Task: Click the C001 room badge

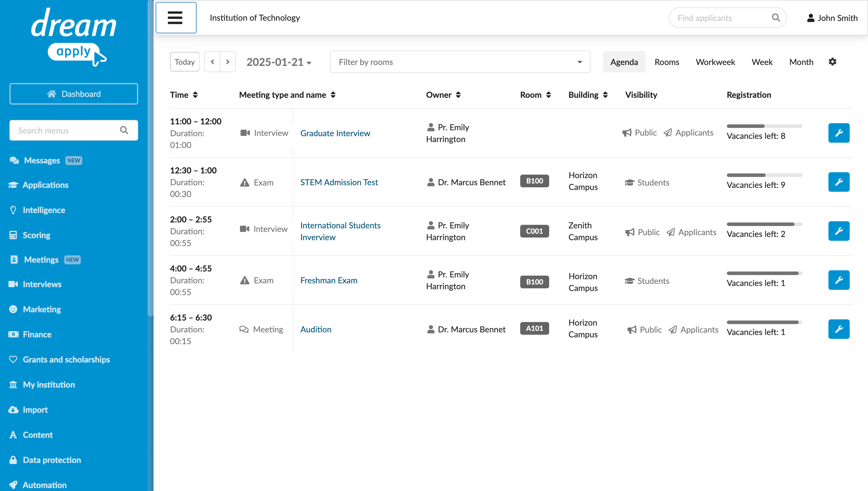Action: tap(534, 231)
